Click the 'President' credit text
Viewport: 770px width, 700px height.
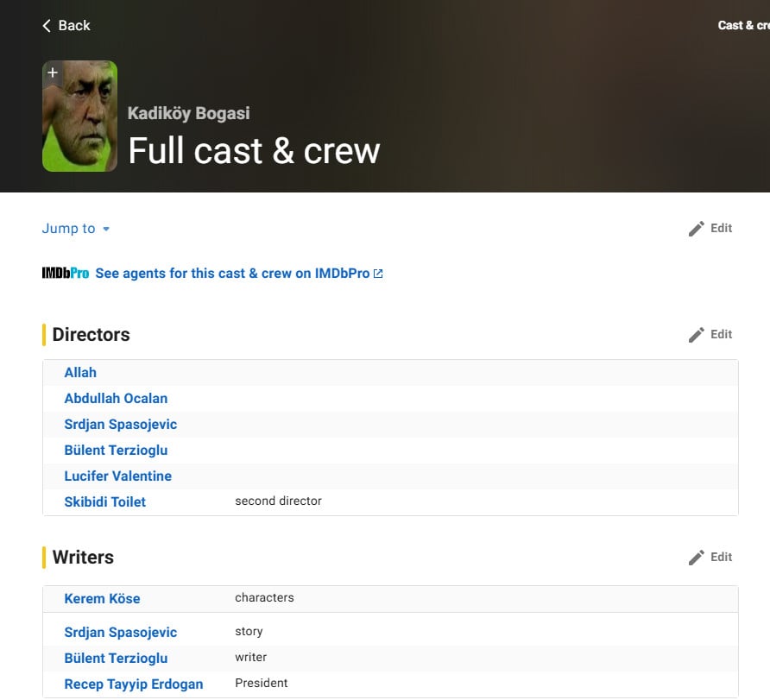pos(262,683)
